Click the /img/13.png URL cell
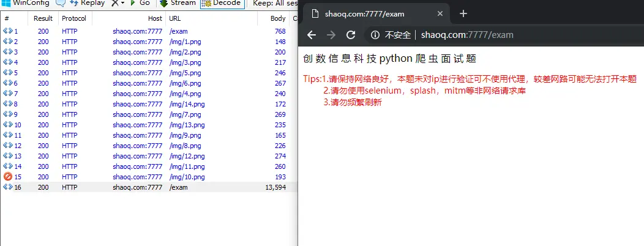 coord(187,125)
